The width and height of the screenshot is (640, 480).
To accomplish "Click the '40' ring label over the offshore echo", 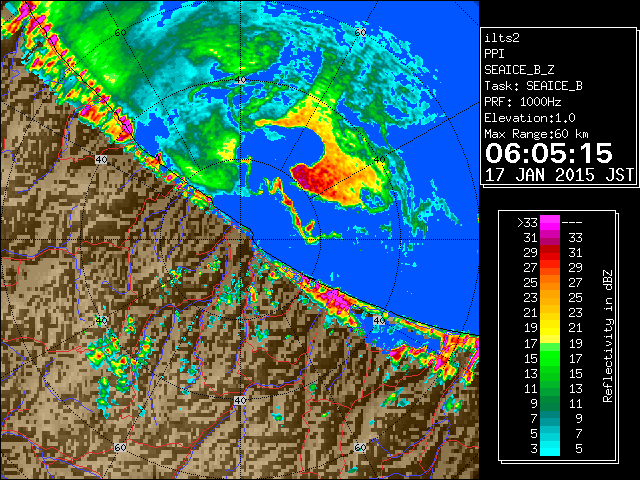I will (380, 160).
